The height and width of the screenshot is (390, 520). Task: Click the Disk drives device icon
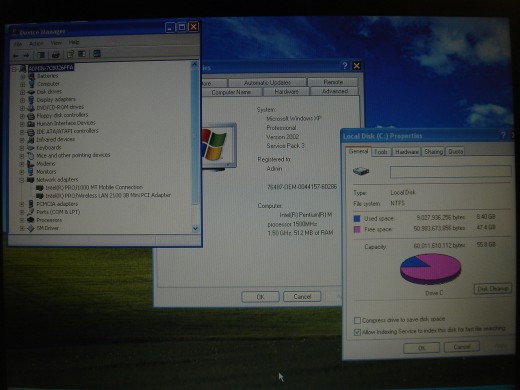[31, 92]
